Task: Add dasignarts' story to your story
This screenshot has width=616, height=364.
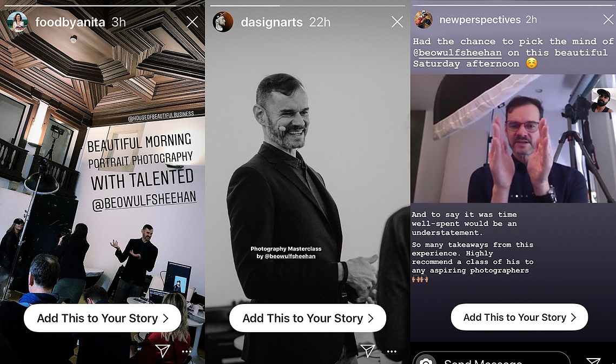Action: pyautogui.click(x=308, y=318)
